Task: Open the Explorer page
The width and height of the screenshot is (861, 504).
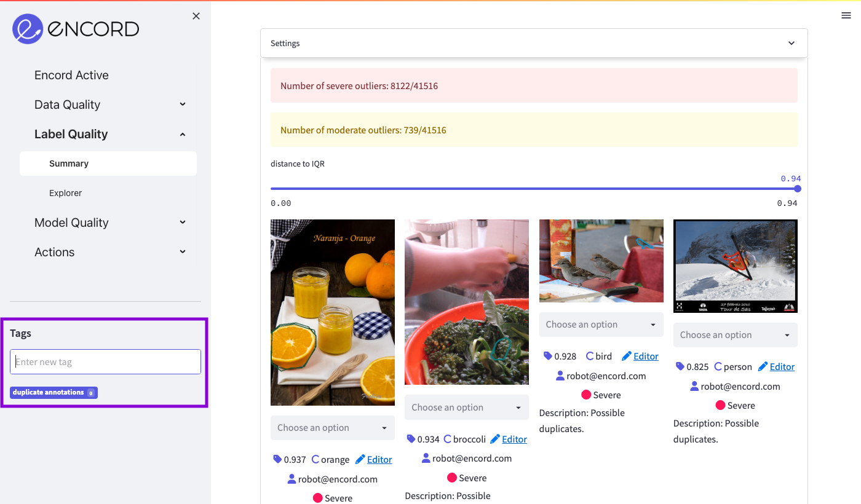Action: point(66,193)
